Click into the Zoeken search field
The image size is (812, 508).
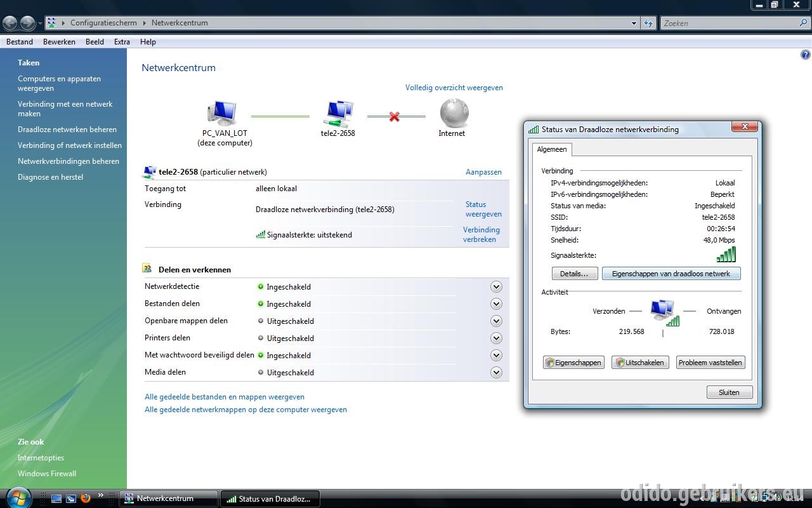(x=730, y=23)
